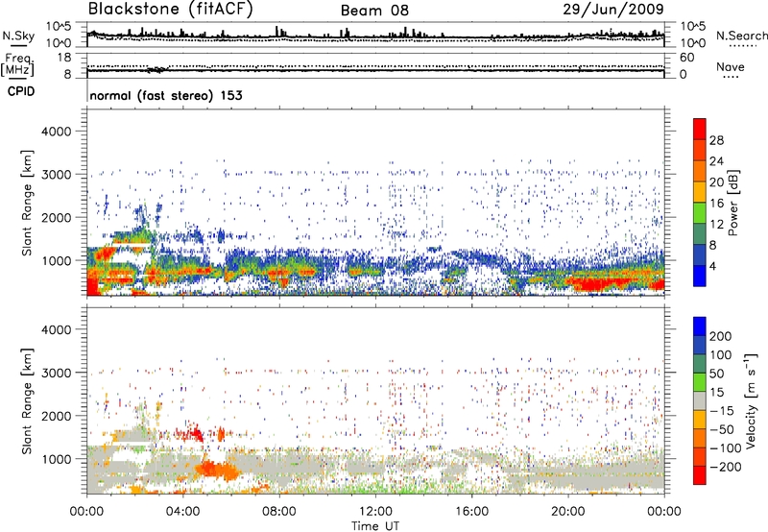Click the "08:00" time tick
Viewport: 768px width, 532px height.
tap(279, 512)
